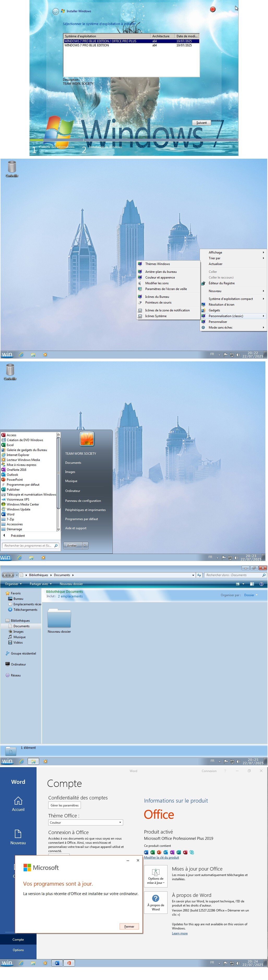Select Personnaliser in the desktop context menu
Image resolution: width=268 pixels, height=980 pixels.
tap(233, 322)
